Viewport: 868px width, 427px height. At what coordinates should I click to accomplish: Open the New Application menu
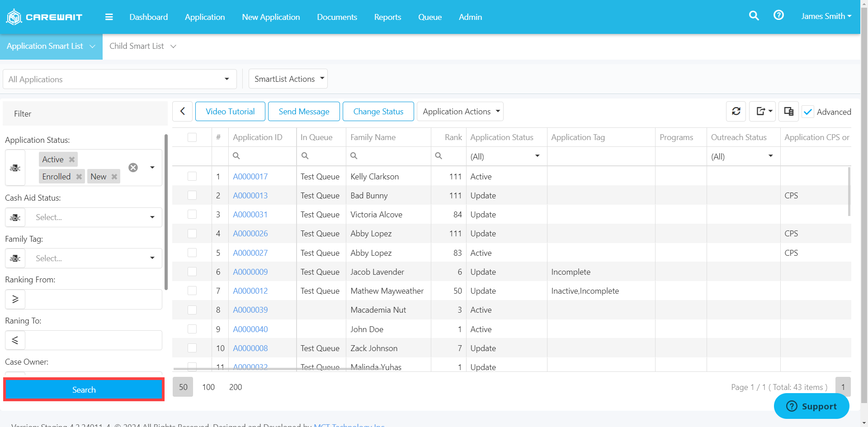(x=271, y=17)
